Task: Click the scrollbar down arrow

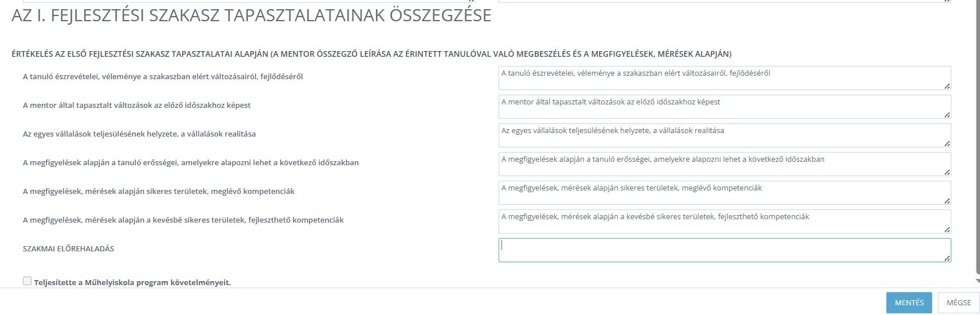Action: click(x=978, y=281)
